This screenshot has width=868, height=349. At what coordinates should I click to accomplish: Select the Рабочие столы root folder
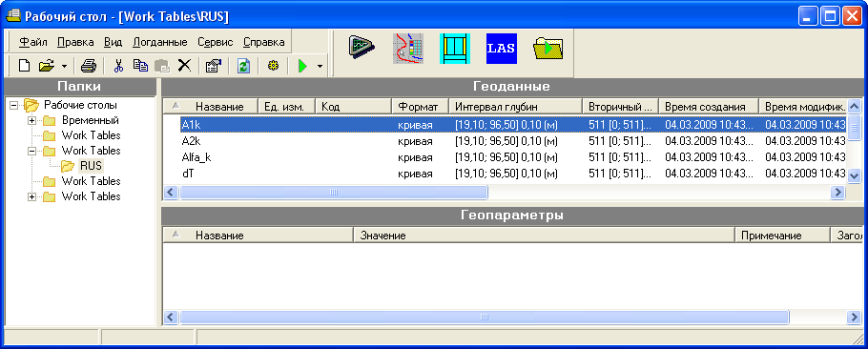tap(80, 105)
